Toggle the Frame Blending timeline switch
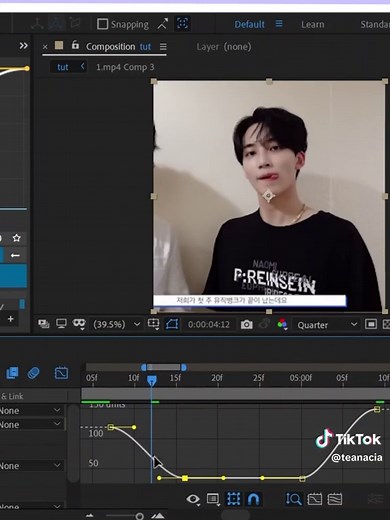This screenshot has height=520, width=390. 12,373
